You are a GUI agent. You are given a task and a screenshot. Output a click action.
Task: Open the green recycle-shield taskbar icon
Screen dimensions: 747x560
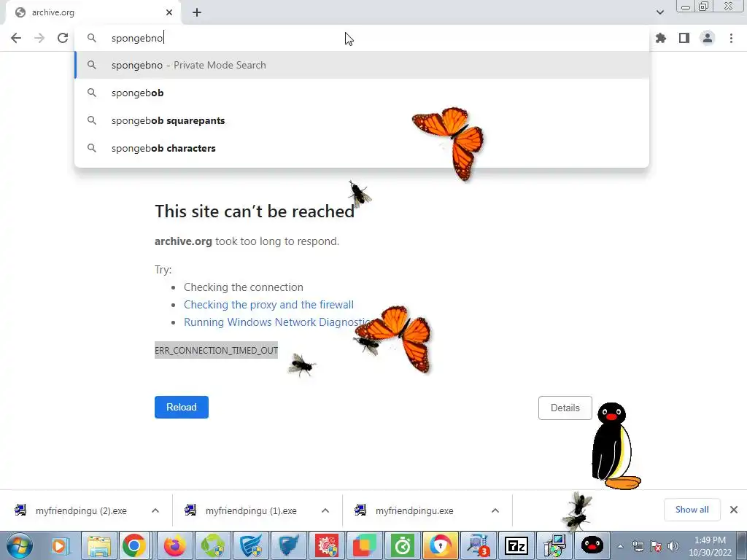pyautogui.click(x=212, y=545)
